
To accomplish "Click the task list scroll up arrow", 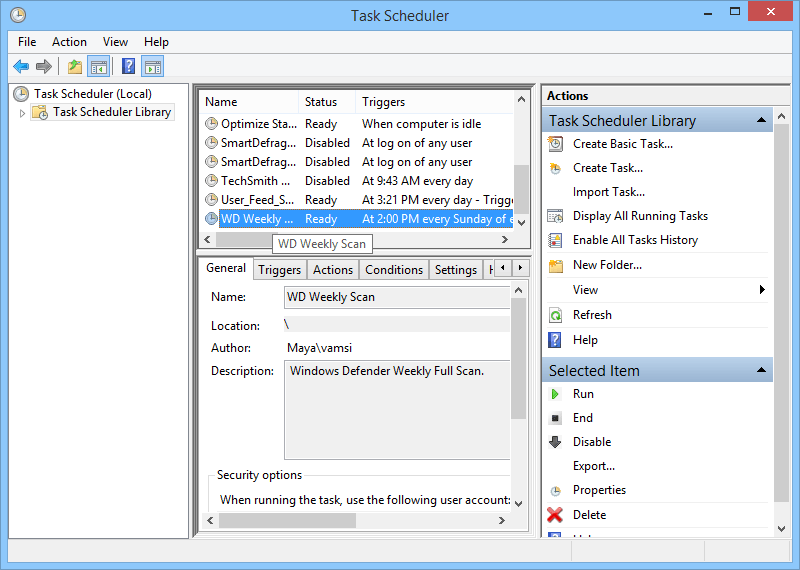I will pyautogui.click(x=521, y=100).
